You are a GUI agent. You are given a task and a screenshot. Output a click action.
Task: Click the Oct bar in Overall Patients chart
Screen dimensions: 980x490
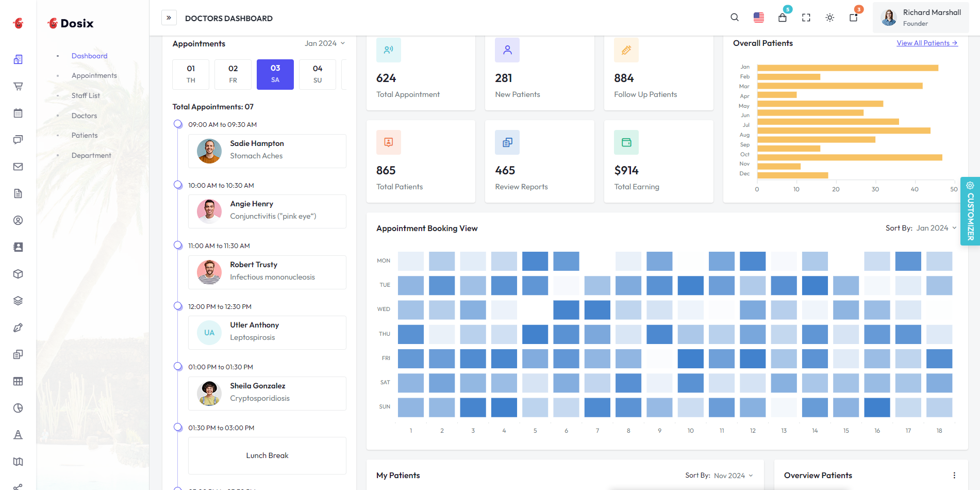click(x=850, y=157)
